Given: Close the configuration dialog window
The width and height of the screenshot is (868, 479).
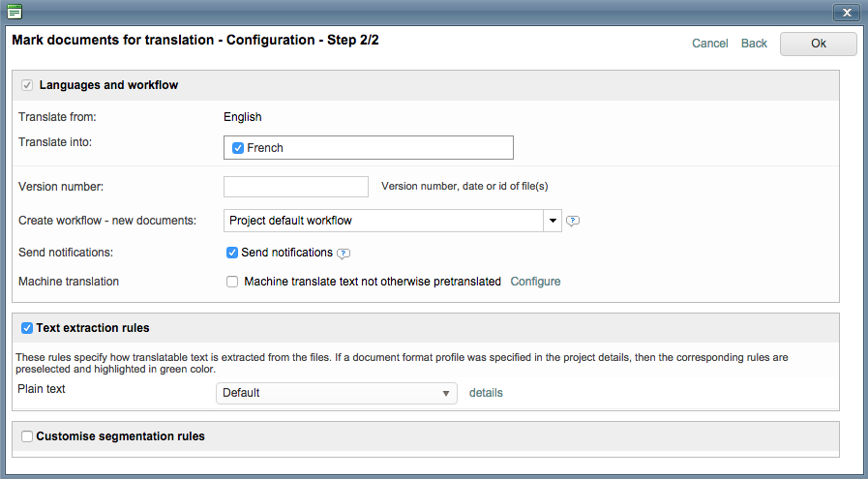Looking at the screenshot, I should coord(846,13).
